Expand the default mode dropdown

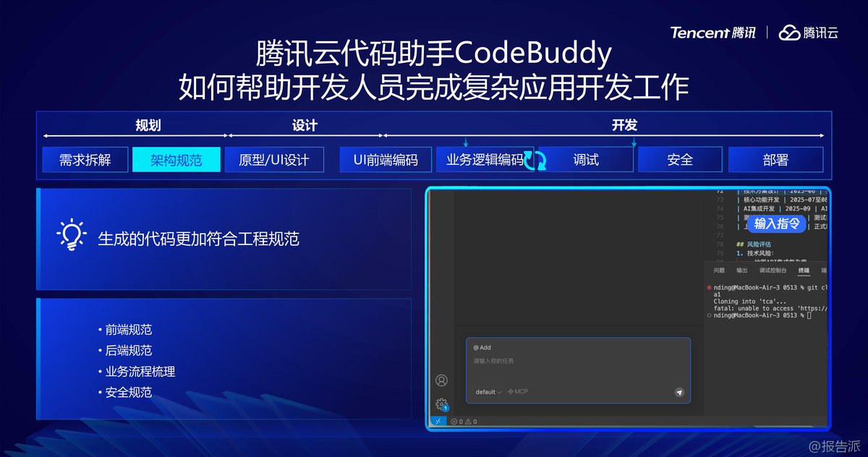(x=488, y=392)
